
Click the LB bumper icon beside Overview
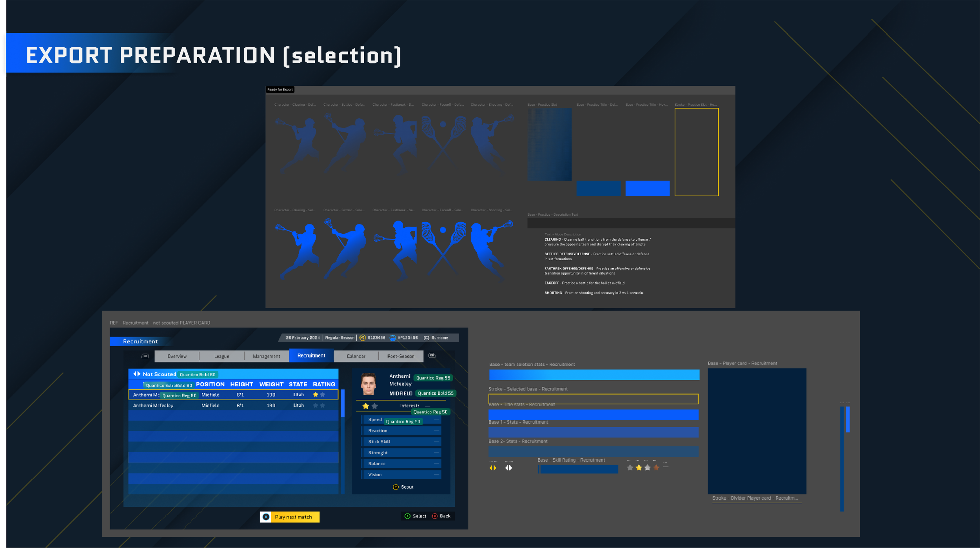click(145, 356)
